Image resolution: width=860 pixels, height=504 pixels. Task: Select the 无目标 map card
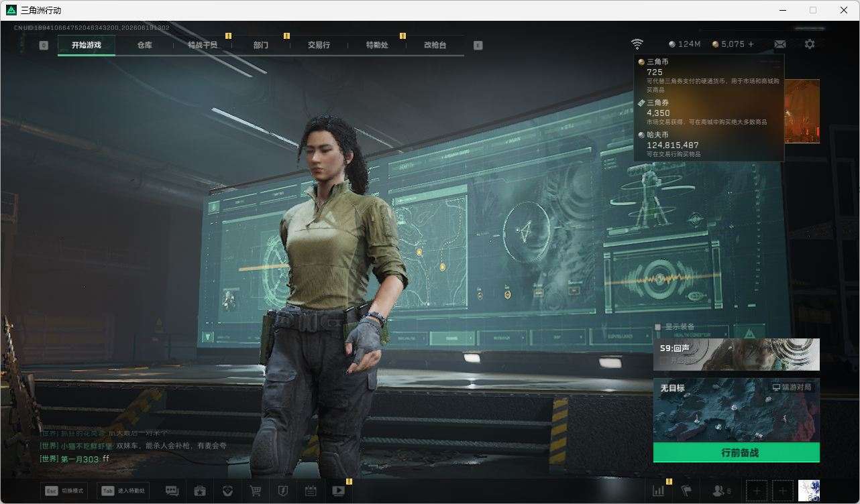737,410
